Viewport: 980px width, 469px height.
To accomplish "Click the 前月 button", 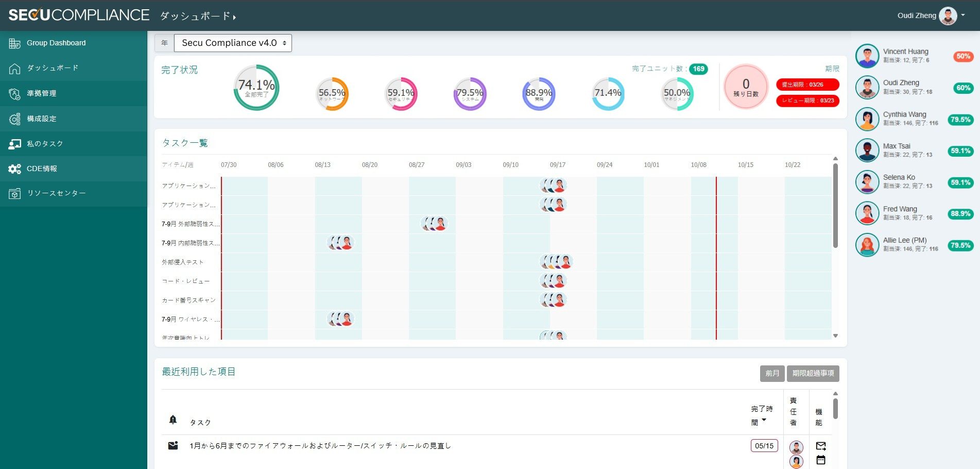I will click(772, 373).
